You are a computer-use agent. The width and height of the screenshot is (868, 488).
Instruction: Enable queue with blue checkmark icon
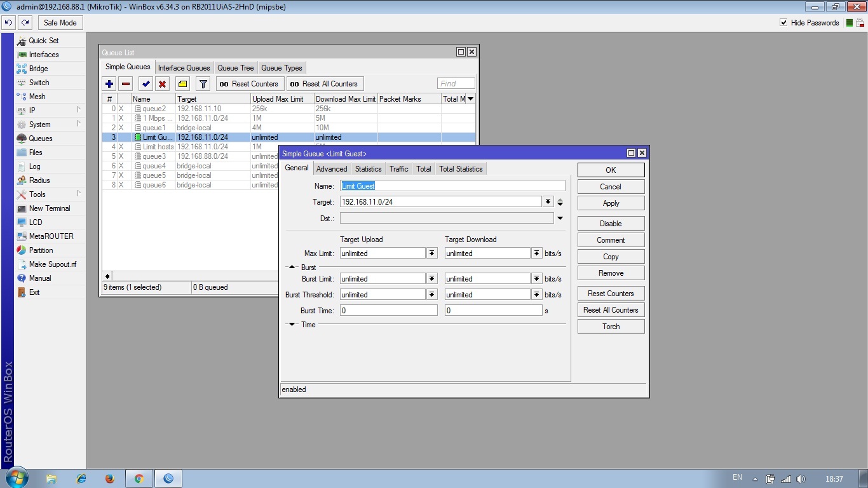pyautogui.click(x=146, y=84)
